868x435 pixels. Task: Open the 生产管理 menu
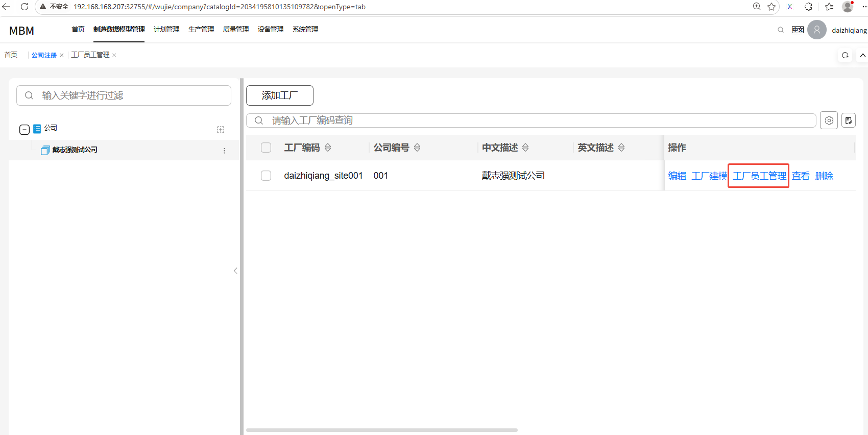(x=201, y=30)
